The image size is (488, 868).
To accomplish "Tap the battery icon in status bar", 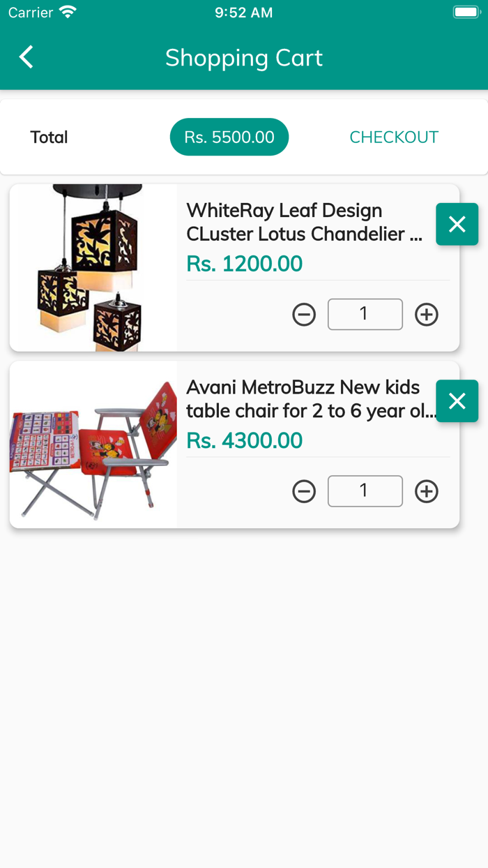I will tap(466, 13).
